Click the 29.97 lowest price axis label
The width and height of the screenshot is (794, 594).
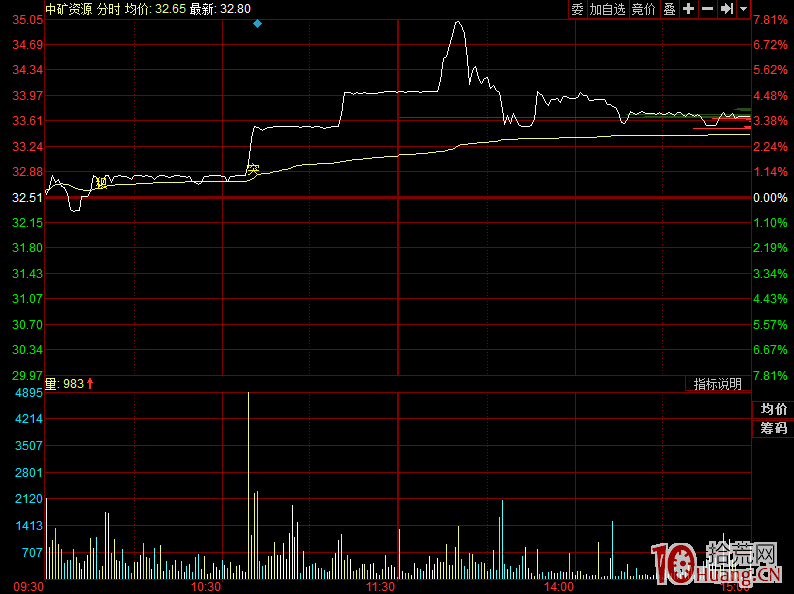28,375
